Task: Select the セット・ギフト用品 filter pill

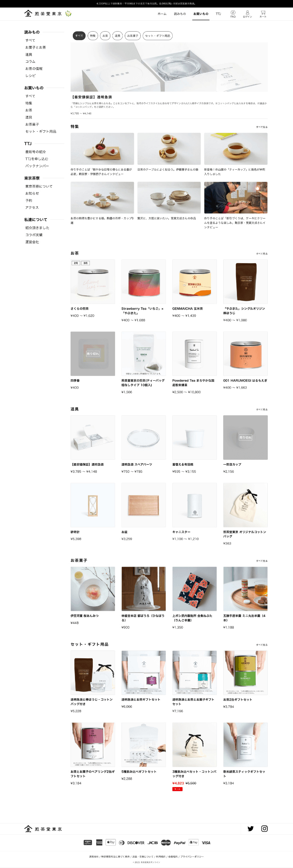Action: tap(158, 36)
